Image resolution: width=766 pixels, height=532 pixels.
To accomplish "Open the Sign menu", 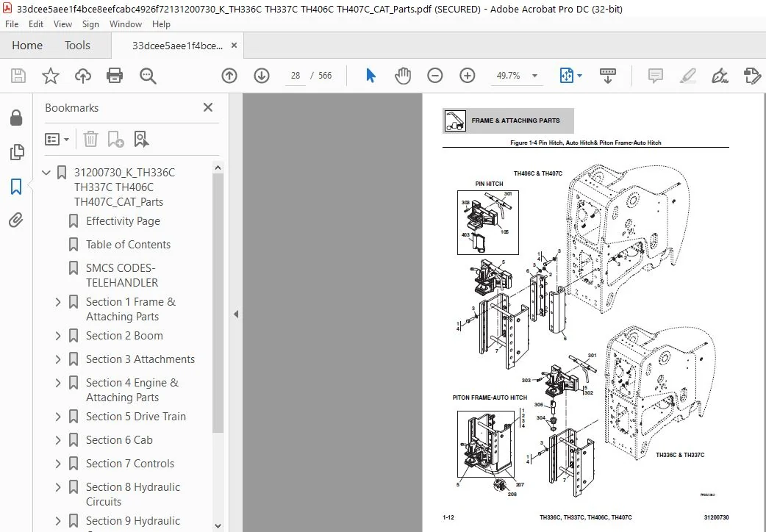I will (x=90, y=24).
